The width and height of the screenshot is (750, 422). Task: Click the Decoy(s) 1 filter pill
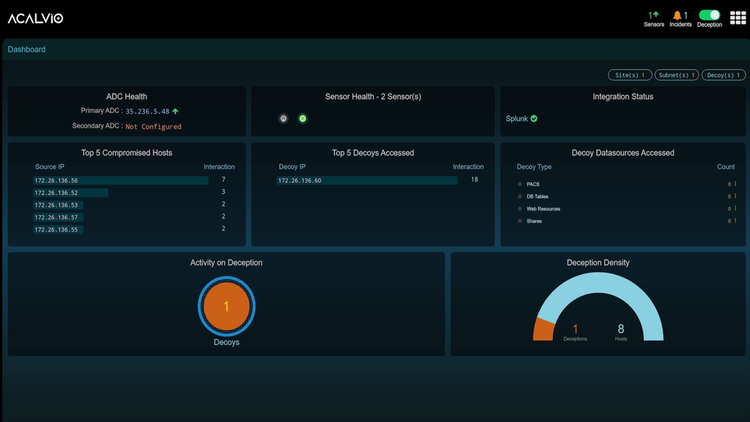(723, 75)
